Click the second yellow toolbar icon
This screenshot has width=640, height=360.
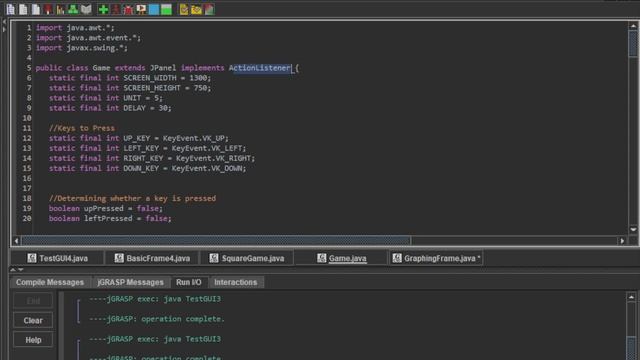click(x=196, y=9)
